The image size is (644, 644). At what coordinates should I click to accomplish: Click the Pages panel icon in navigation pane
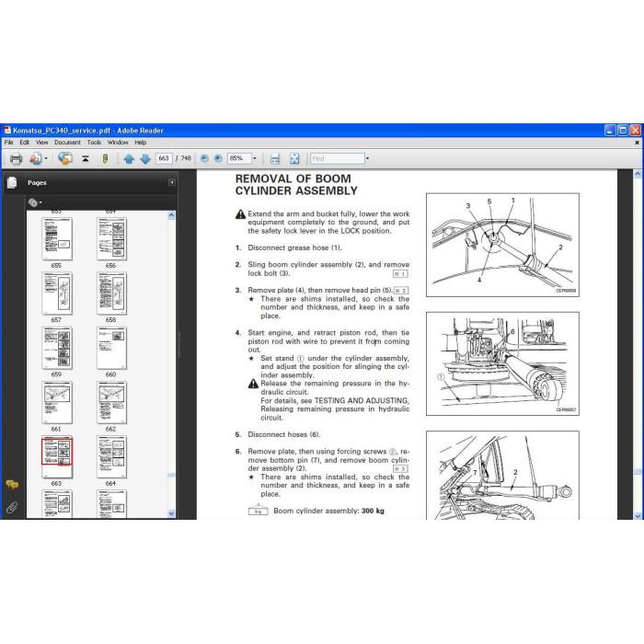(12, 183)
